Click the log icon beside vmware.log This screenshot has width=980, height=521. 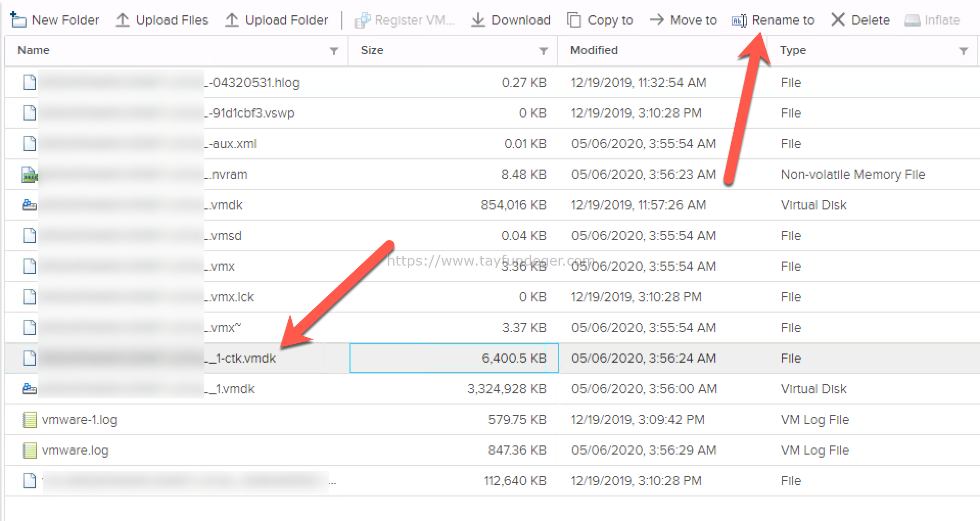point(30,451)
